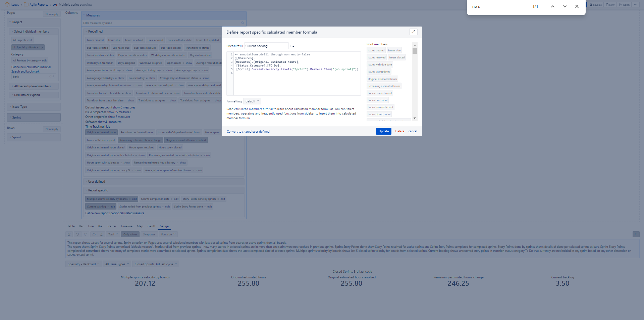Select the Gauge tab
Viewport: 644px width, 320px height.
[x=164, y=226]
